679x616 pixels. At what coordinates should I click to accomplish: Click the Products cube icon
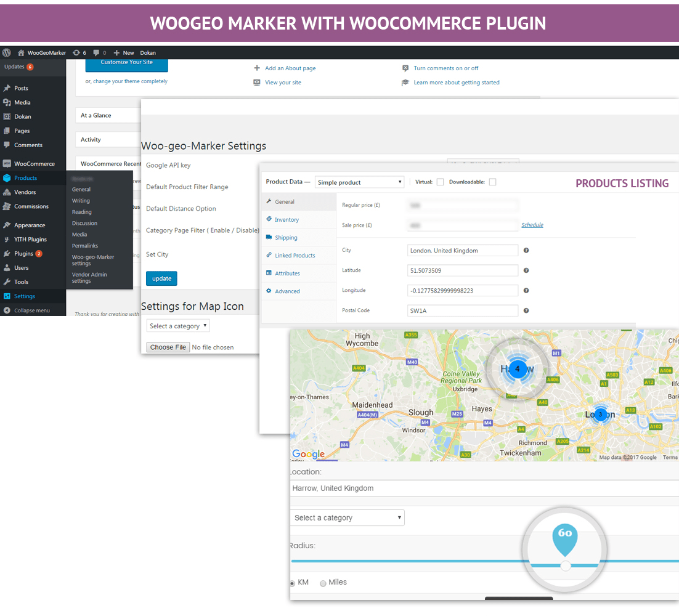click(7, 178)
